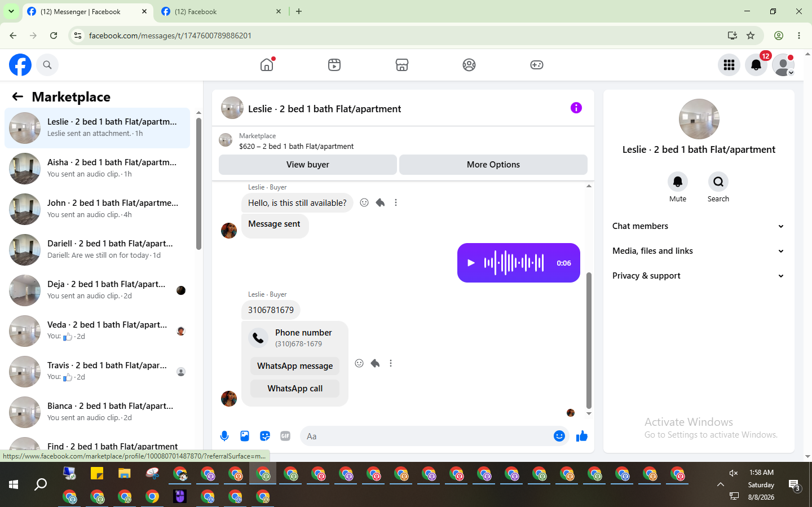This screenshot has height=507, width=812.
Task: Open Aisha conversation in list
Action: pyautogui.click(x=97, y=169)
